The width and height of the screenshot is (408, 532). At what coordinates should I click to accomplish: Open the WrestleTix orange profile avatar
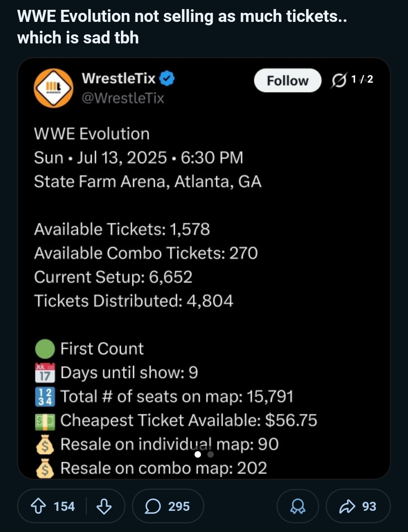coord(53,88)
